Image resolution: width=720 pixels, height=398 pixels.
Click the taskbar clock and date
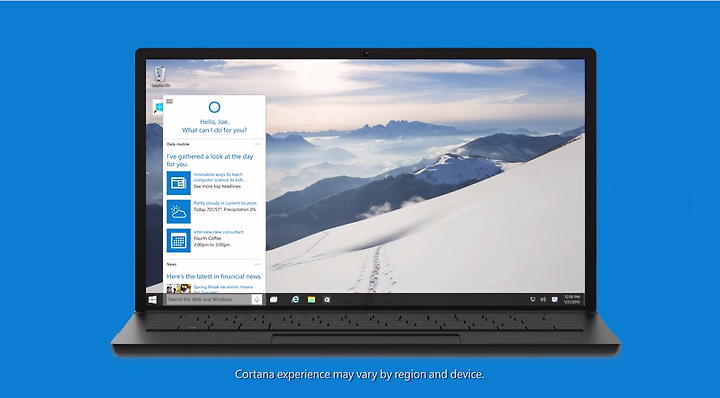pyautogui.click(x=572, y=299)
